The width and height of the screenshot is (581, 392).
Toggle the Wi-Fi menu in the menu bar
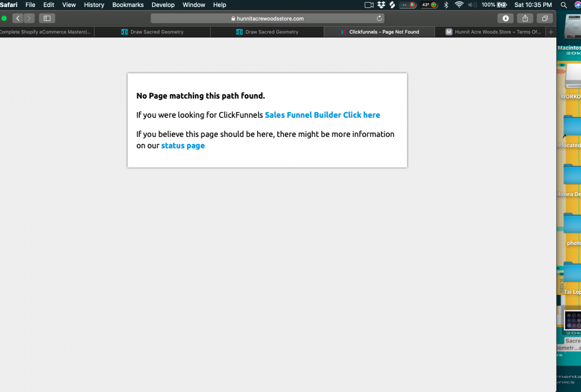459,5
